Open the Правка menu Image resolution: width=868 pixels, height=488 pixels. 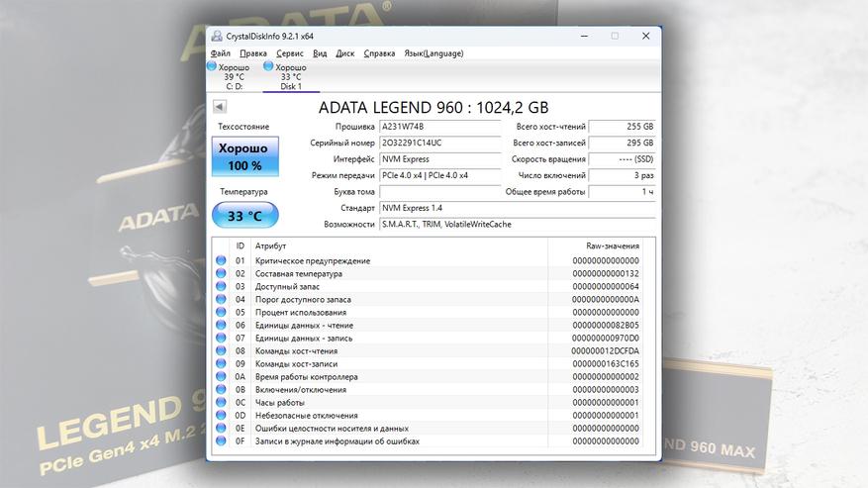click(253, 53)
